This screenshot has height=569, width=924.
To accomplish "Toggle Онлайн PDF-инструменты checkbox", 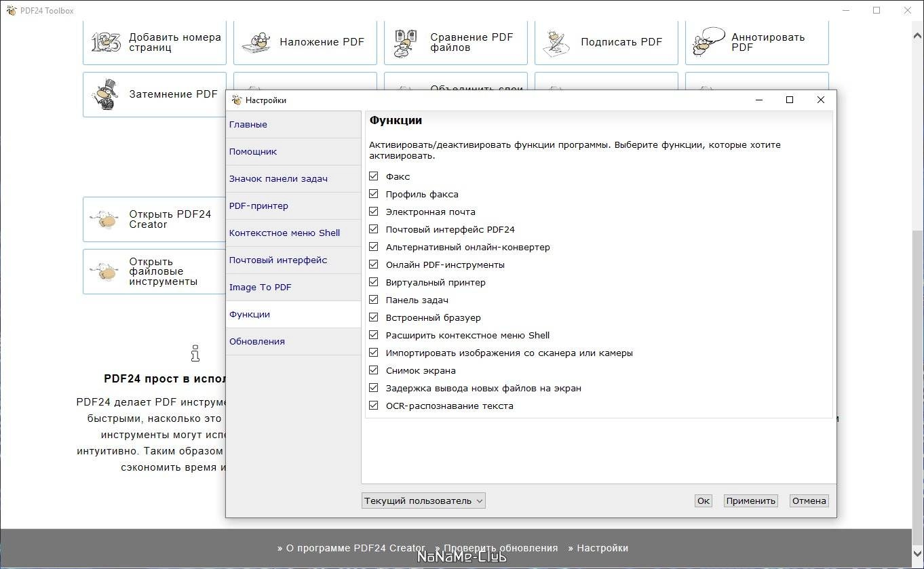I will (x=373, y=264).
